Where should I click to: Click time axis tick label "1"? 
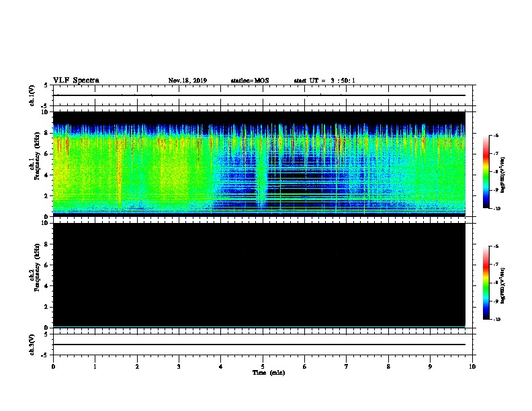pos(95,367)
